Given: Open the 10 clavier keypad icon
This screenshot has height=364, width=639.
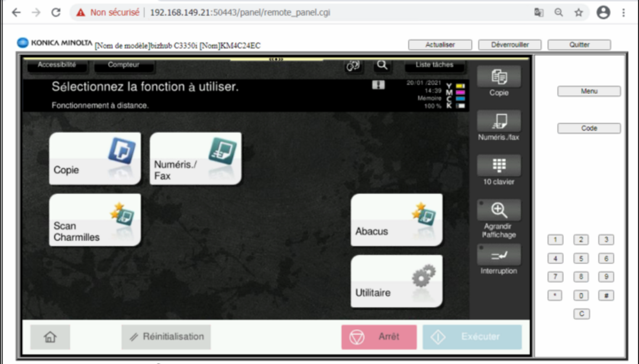Looking at the screenshot, I should pos(499,166).
